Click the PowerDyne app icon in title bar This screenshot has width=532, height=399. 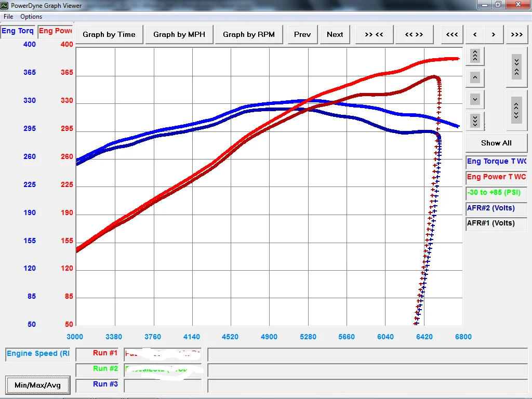(x=4, y=5)
